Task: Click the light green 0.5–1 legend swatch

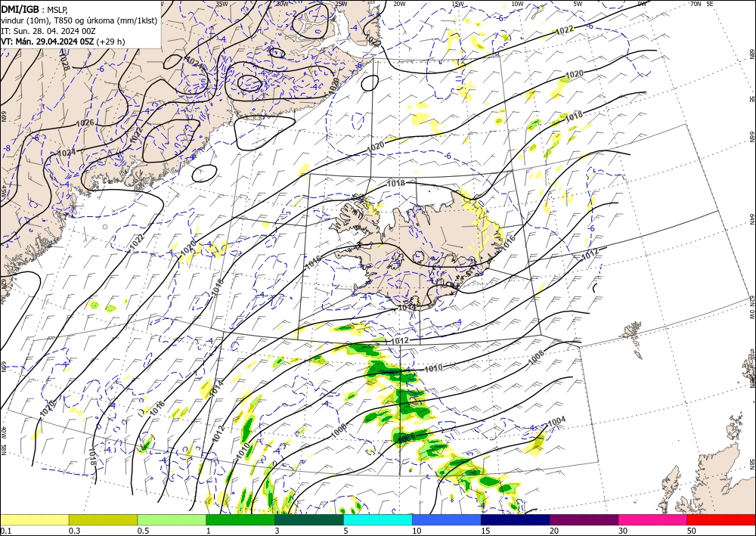Action: (x=172, y=519)
